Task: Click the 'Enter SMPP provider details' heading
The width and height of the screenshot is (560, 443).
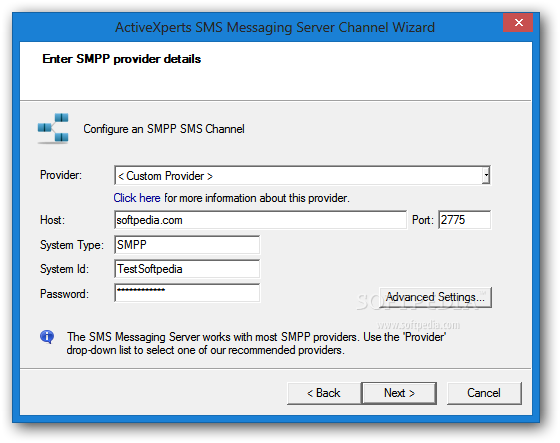Action: (x=121, y=59)
